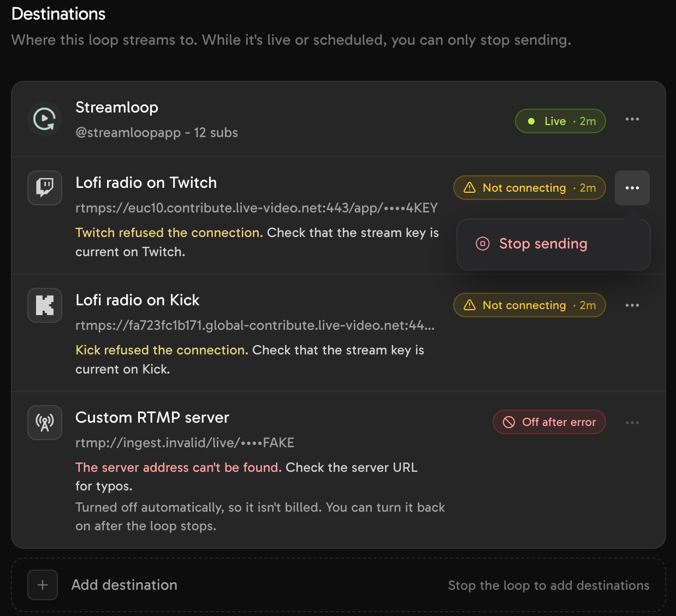
Task: Select the Custom RTMP server title
Action: 152,418
